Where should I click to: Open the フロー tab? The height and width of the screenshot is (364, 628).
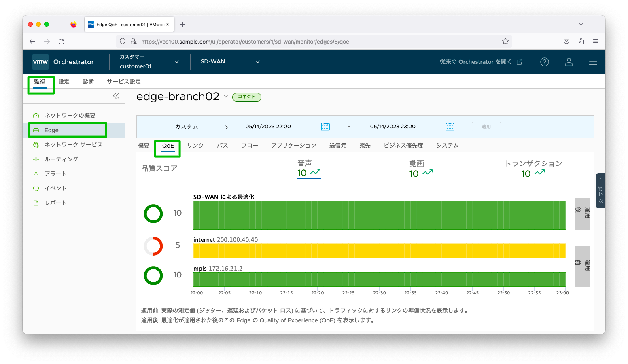[x=250, y=146]
